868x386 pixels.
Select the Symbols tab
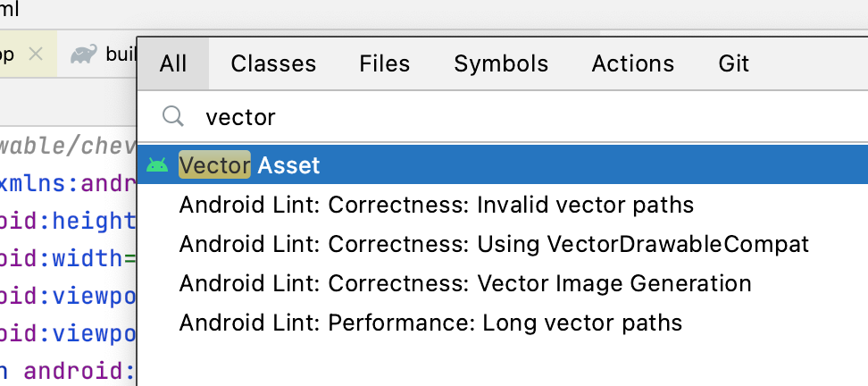[501, 63]
